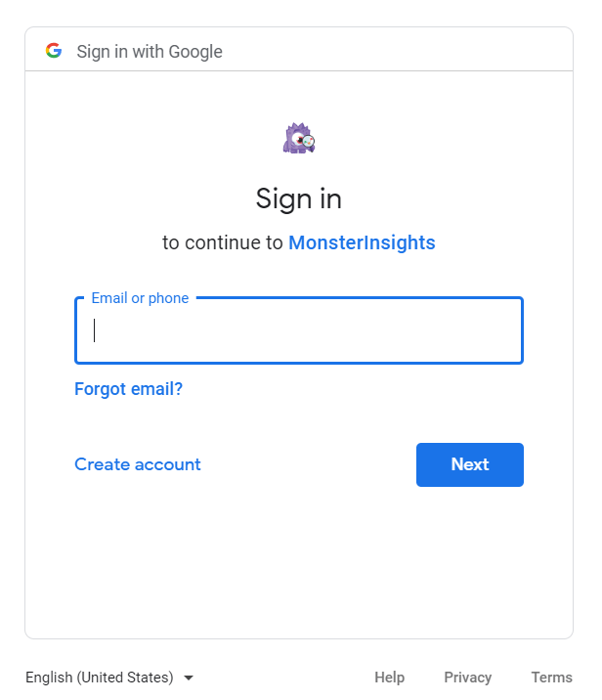Click the magnifying glass on the mascot logo
Screen dimensions: 602x700
309,142
